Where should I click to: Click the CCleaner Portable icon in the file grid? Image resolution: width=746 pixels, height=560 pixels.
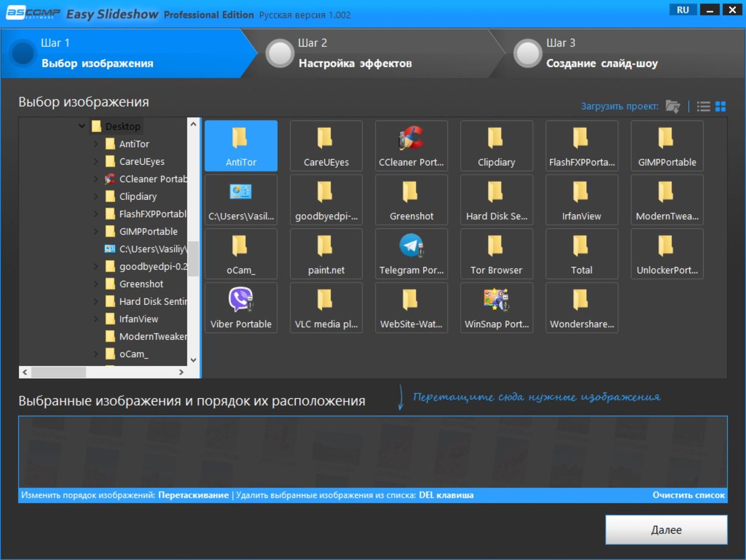click(411, 145)
